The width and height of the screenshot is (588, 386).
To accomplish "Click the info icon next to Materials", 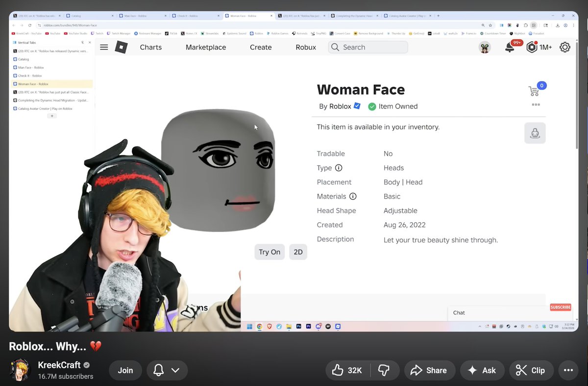I will 352,196.
